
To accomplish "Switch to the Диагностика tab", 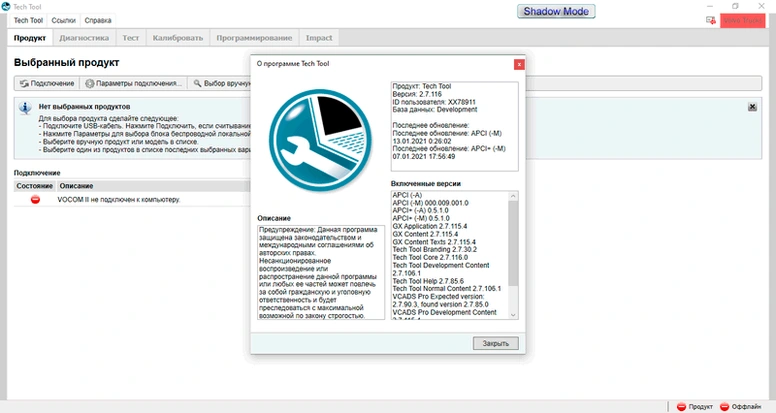I will click(x=84, y=38).
